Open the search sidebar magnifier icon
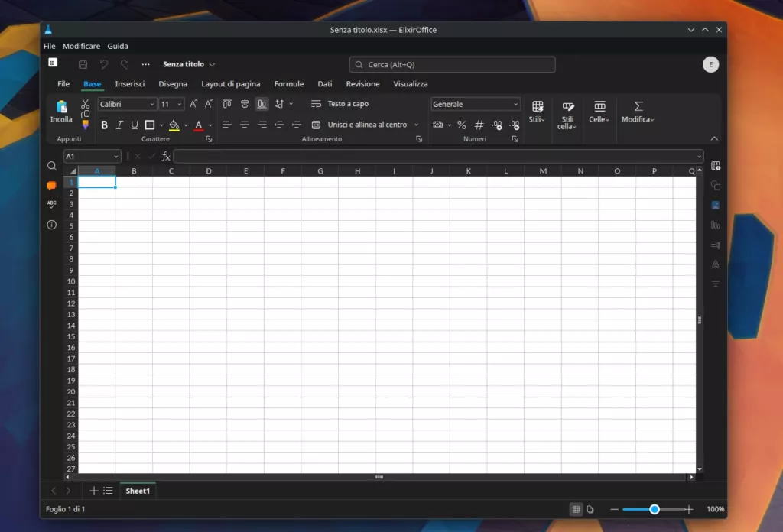Viewport: 783px width, 532px height. pyautogui.click(x=51, y=166)
